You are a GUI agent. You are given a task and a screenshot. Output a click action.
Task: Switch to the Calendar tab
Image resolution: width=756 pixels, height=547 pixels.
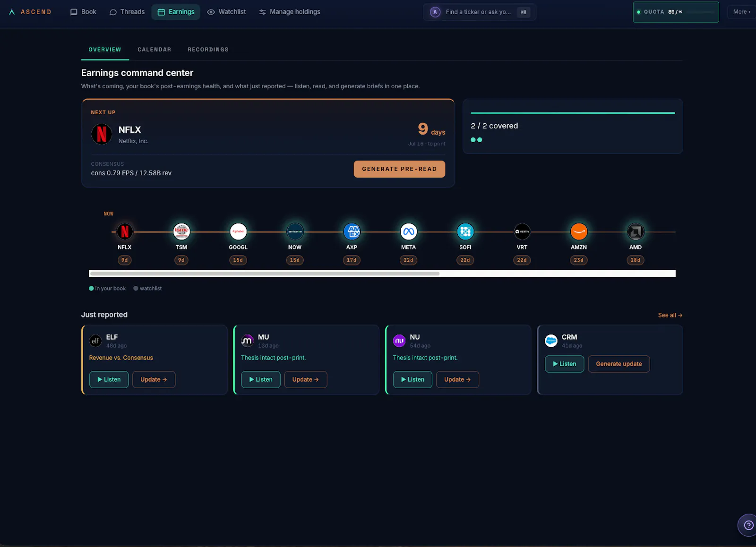[155, 50]
